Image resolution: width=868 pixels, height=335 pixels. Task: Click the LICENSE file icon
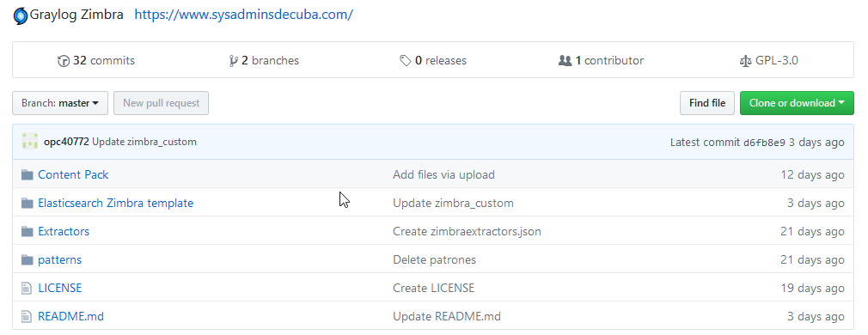click(x=27, y=289)
